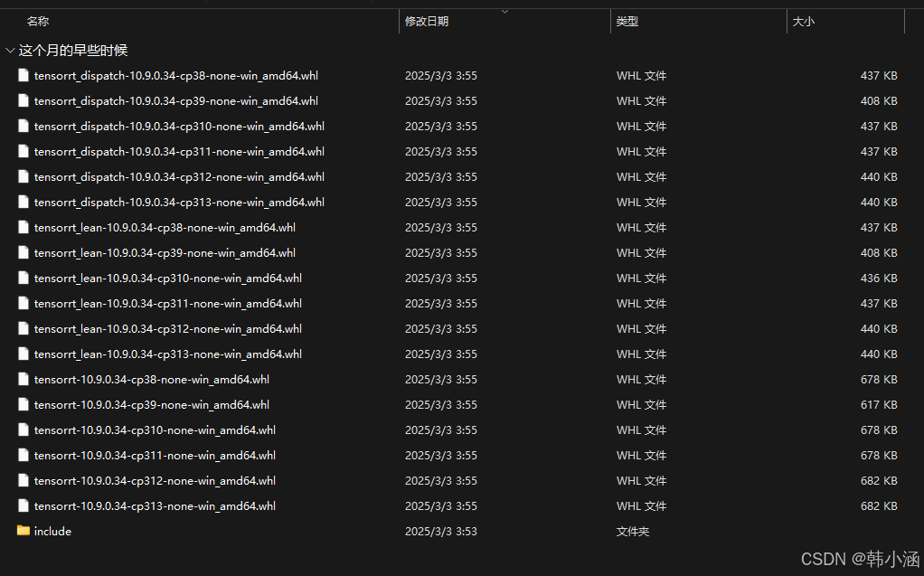Click file icon of tensorrt_dispatch cp313 wheel
924x576 pixels.
click(x=23, y=202)
